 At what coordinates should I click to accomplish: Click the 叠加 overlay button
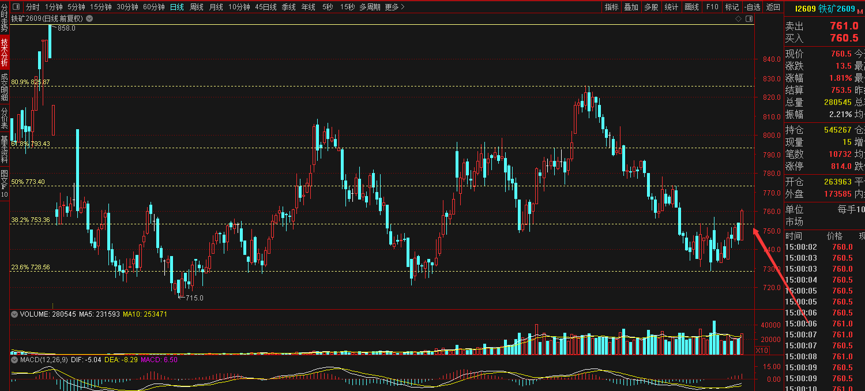[631, 7]
